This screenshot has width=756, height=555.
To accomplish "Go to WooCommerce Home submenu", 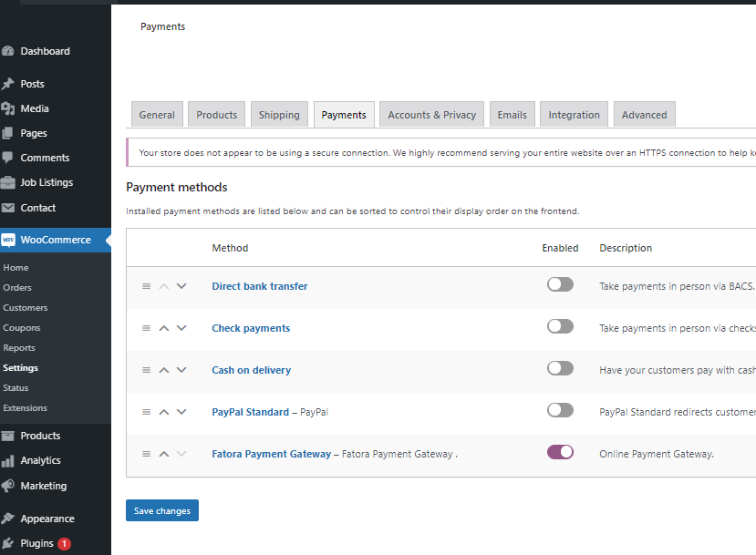I will (x=16, y=267).
